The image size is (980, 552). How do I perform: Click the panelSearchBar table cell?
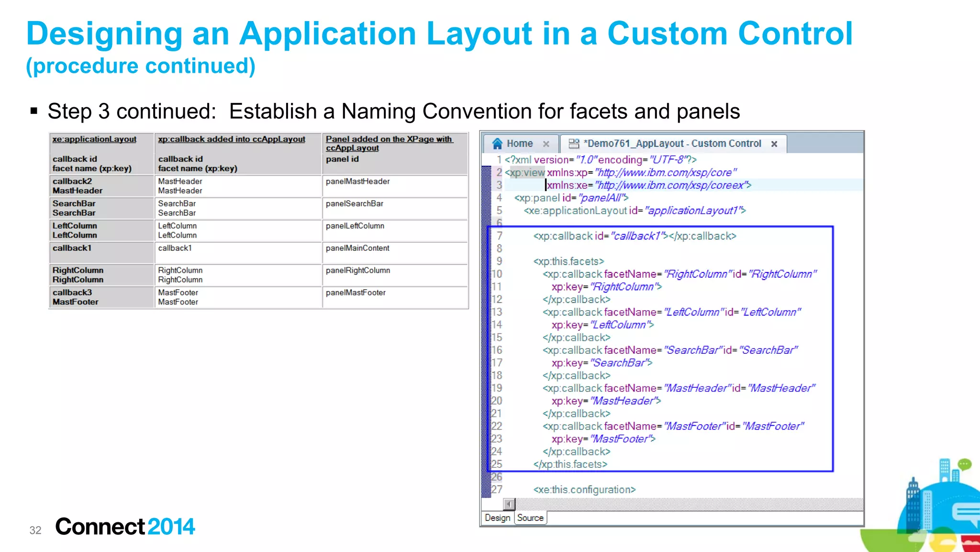point(395,208)
